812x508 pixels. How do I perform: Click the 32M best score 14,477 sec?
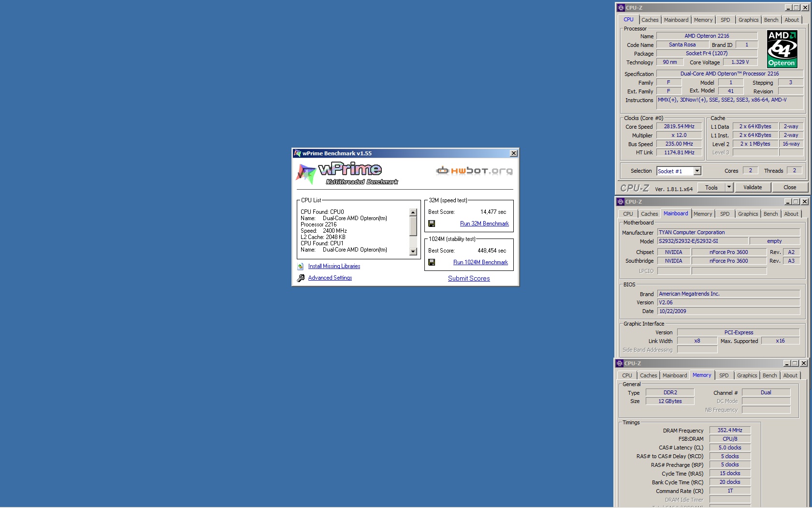493,212
